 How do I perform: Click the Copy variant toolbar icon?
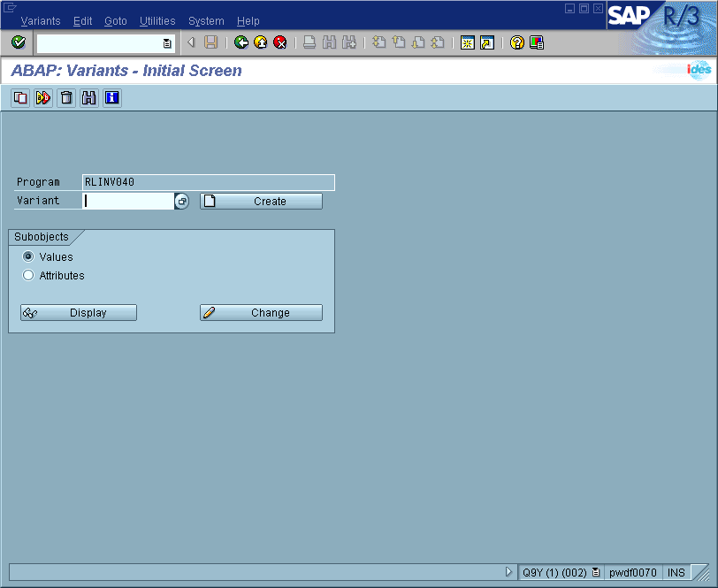click(19, 98)
